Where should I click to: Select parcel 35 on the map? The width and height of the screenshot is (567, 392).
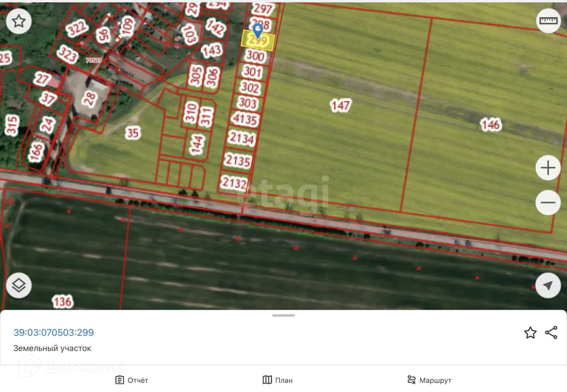132,133
